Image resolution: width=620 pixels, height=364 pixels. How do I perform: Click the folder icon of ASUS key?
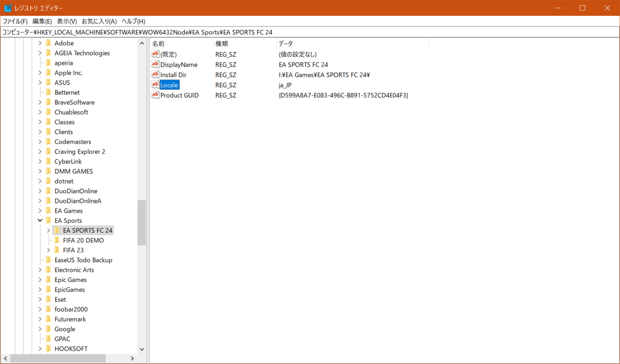click(x=49, y=83)
